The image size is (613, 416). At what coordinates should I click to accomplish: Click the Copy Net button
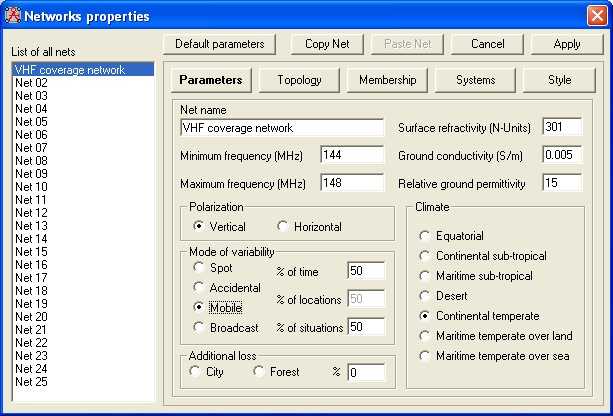(327, 44)
